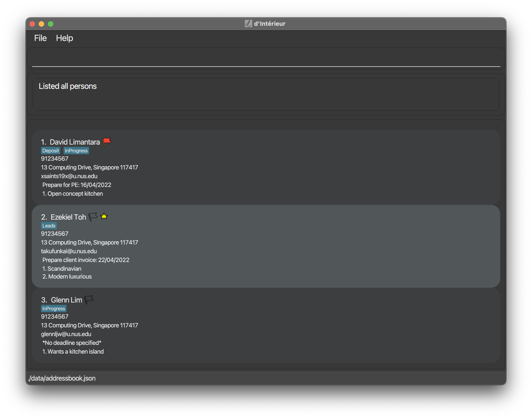Click the green macOS fullscreen button

click(x=50, y=24)
